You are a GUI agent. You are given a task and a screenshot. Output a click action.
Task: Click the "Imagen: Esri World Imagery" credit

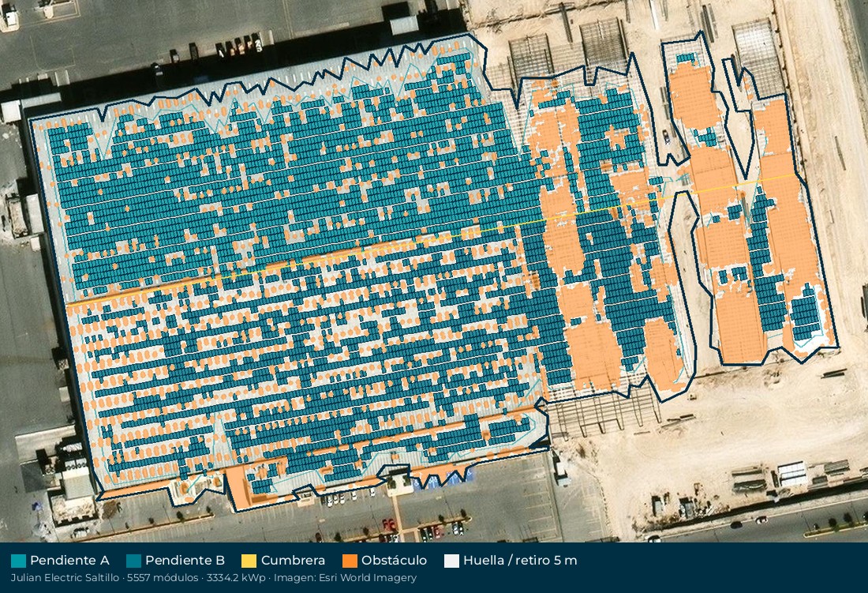click(x=346, y=578)
